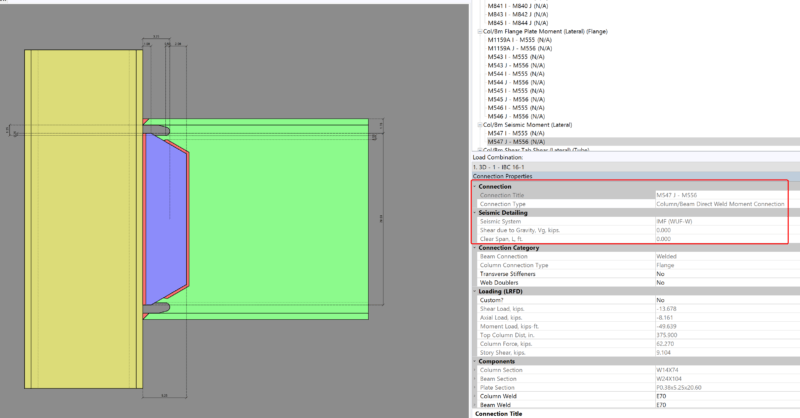Collapse the Col/Bm Seismic Moment (Lateral) group
Viewport: 800px width, 418px height.
point(477,124)
